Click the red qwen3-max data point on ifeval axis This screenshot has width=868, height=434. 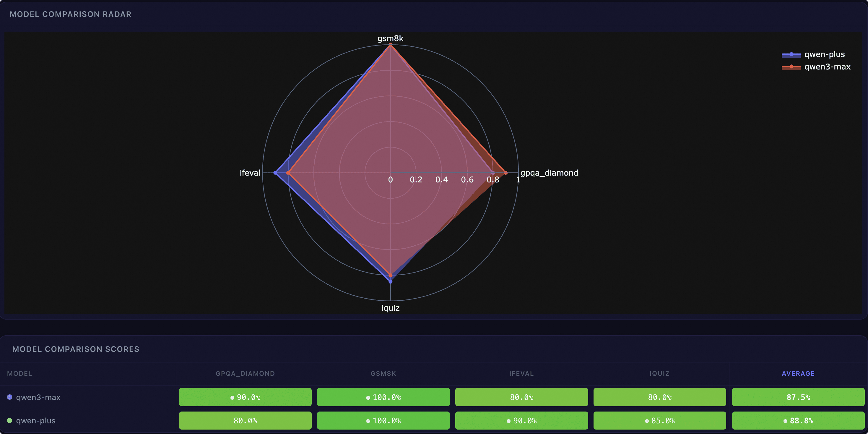[288, 173]
